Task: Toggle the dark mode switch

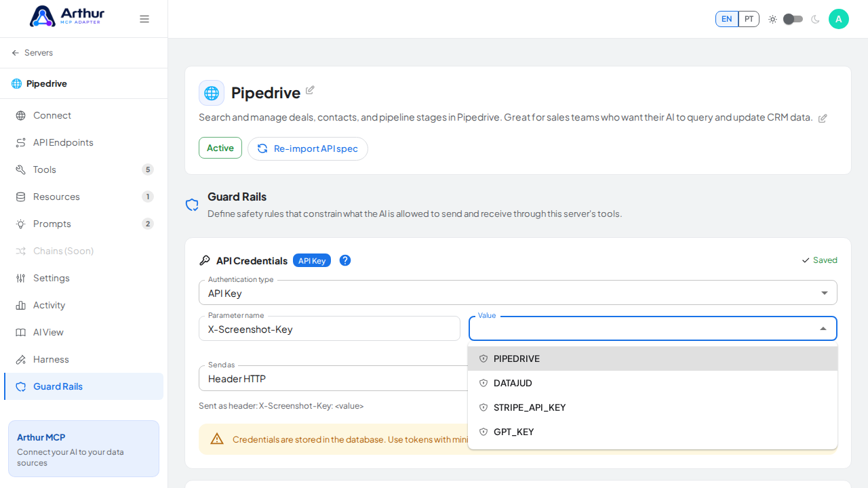Action: pos(793,19)
